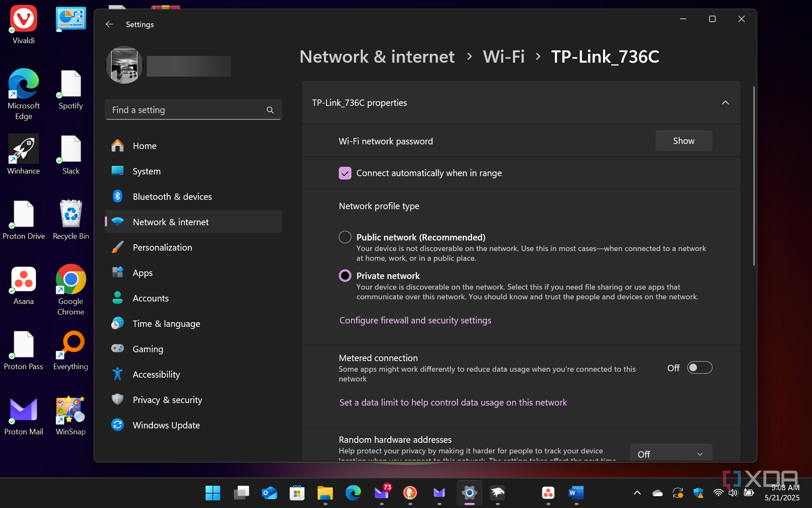
Task: Show hidden icons in system tray
Action: 637,493
